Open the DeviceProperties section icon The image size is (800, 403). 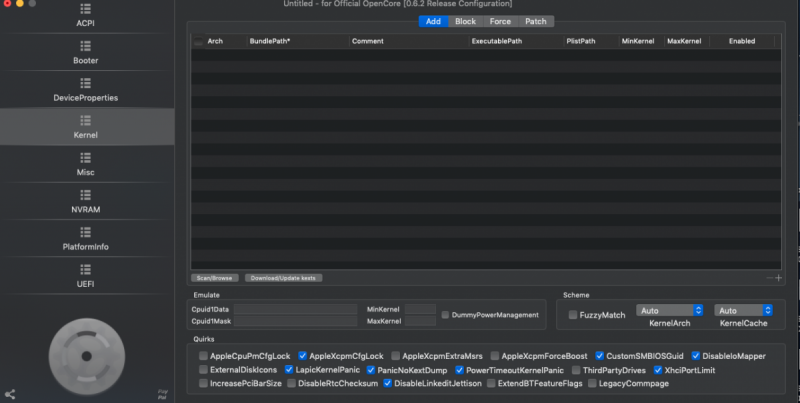[x=86, y=83]
